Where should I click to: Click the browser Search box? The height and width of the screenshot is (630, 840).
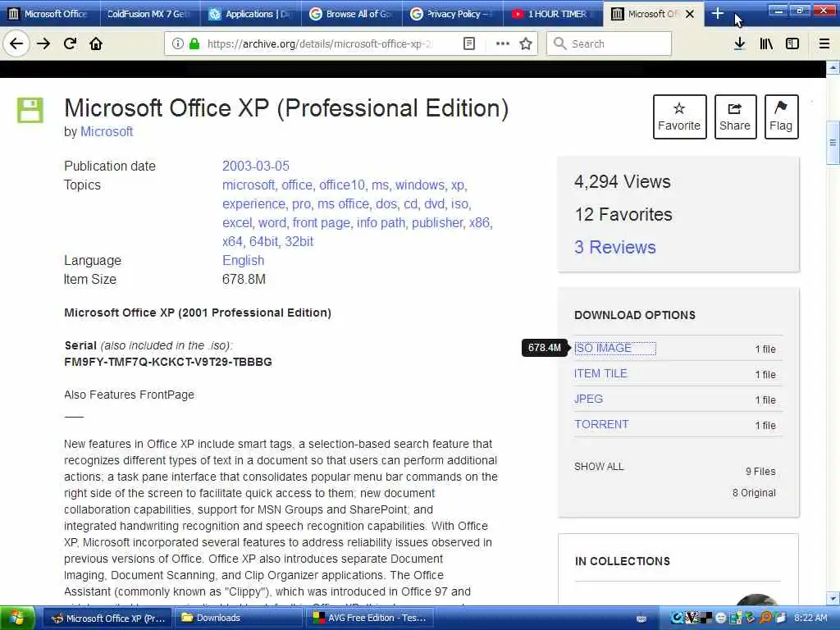609,44
